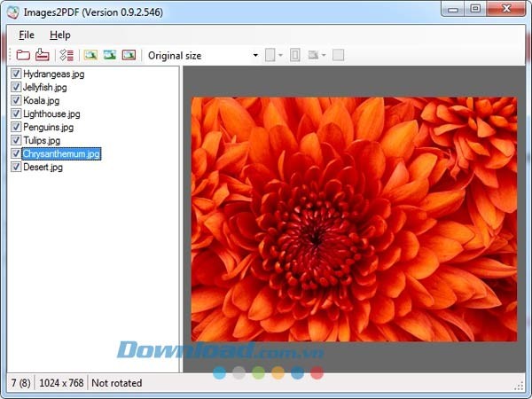This screenshot has width=532, height=399.
Task: Click the check-all list toolbar icon
Action: (x=66, y=55)
